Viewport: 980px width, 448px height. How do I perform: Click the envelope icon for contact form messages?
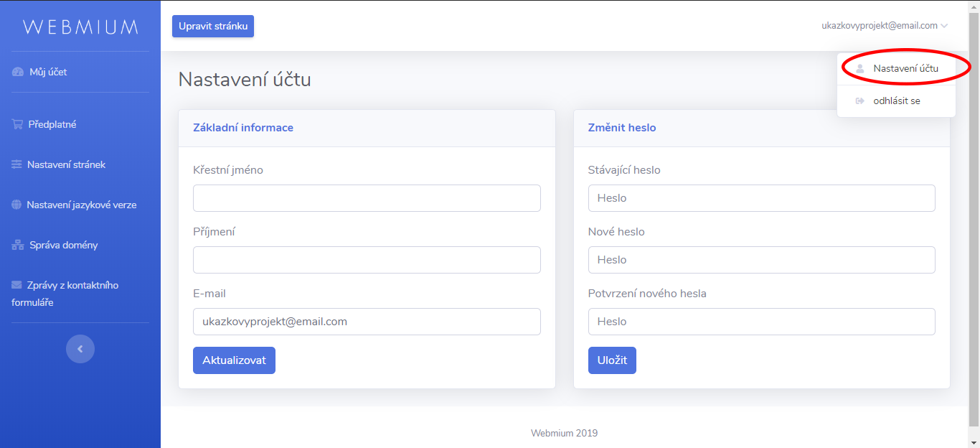point(17,285)
